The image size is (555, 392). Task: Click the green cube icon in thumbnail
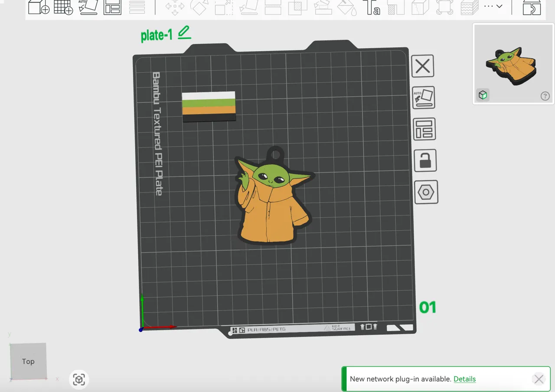[x=483, y=95]
